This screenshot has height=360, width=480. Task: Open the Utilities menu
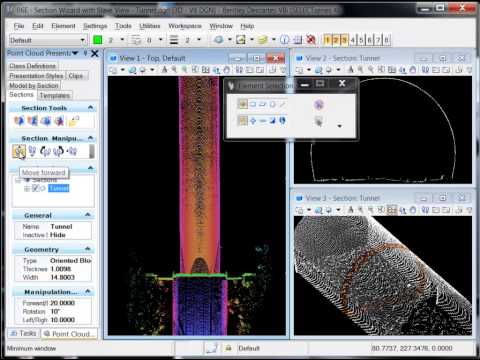[x=150, y=26]
